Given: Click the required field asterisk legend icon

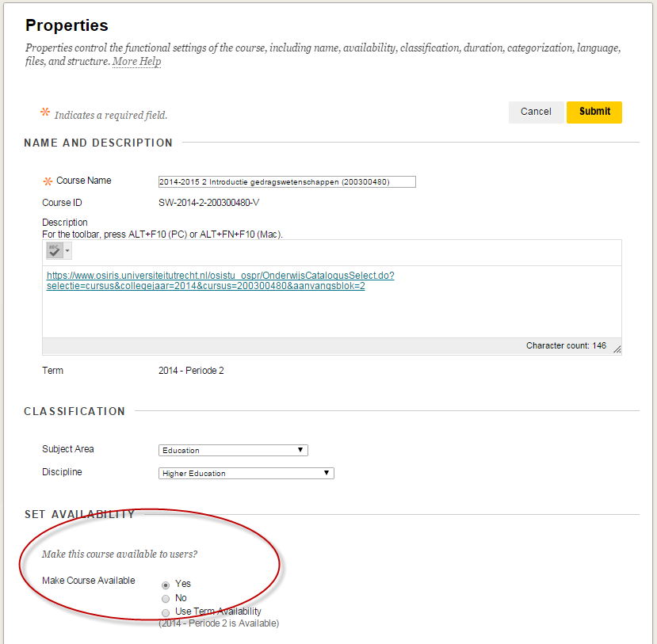Looking at the screenshot, I should tap(45, 113).
